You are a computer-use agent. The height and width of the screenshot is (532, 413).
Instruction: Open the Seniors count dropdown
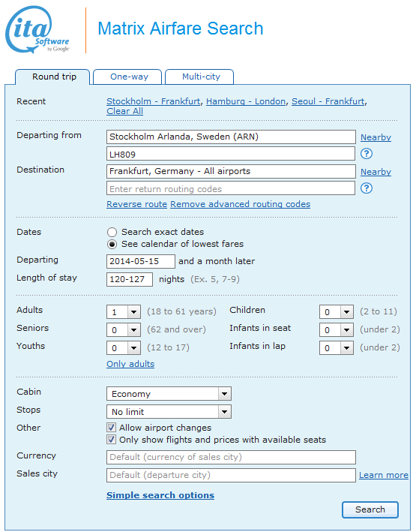click(x=124, y=330)
